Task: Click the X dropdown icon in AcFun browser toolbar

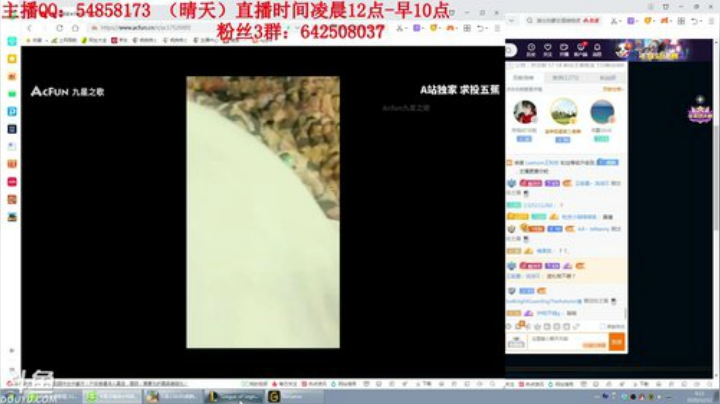Action: [x=401, y=28]
